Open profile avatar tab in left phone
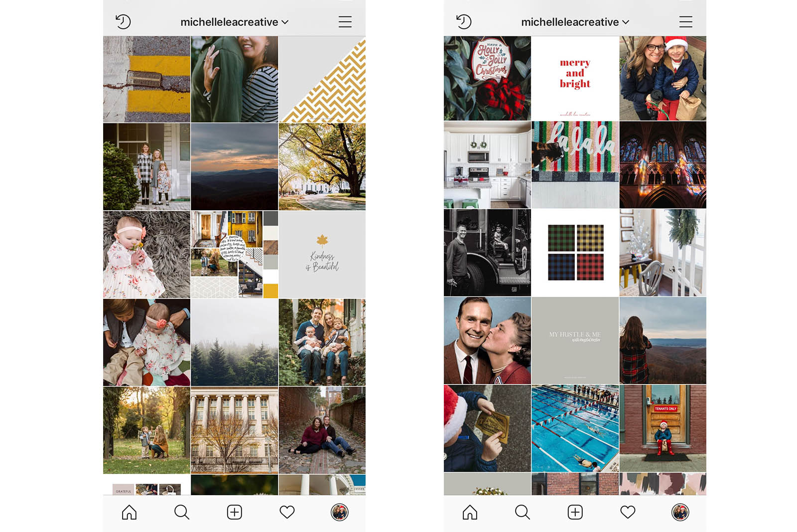Viewport: 797px width, 532px height. [x=340, y=512]
